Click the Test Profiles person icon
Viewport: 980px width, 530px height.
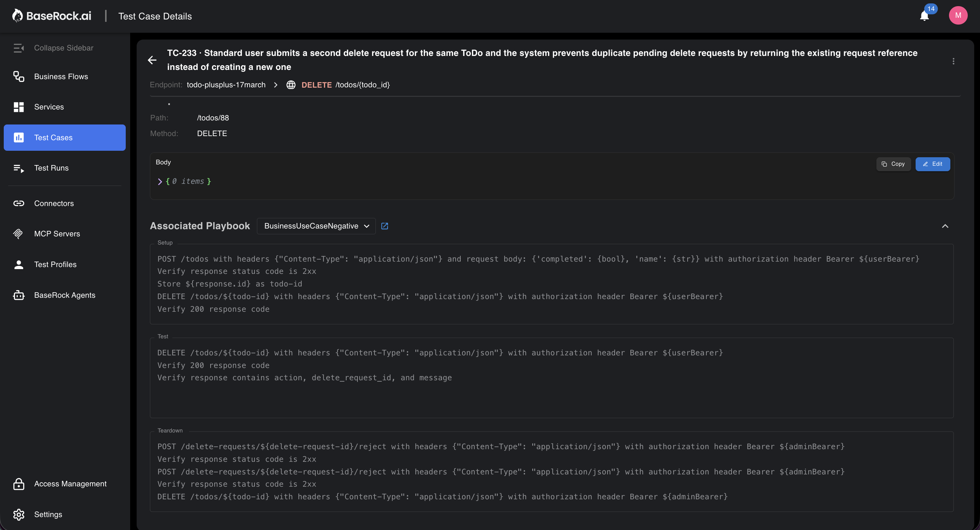click(19, 264)
